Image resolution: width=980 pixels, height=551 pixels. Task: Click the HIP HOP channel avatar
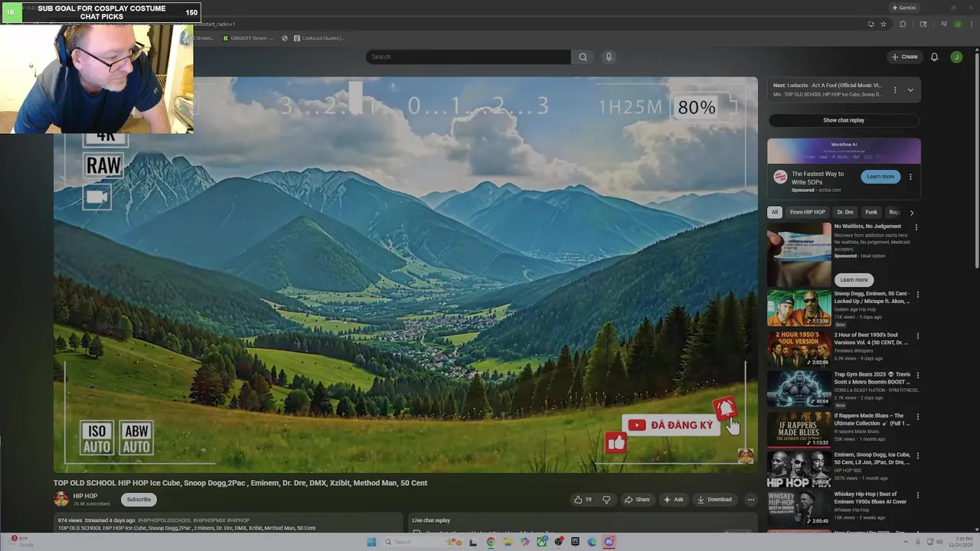(x=61, y=499)
